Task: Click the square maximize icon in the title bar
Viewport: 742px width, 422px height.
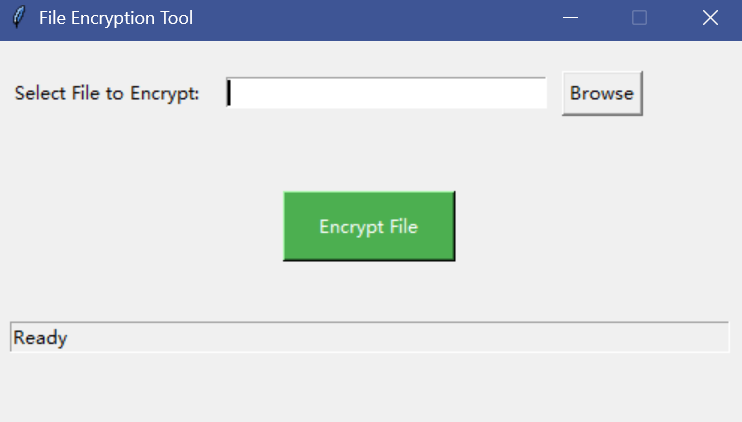Action: (640, 18)
